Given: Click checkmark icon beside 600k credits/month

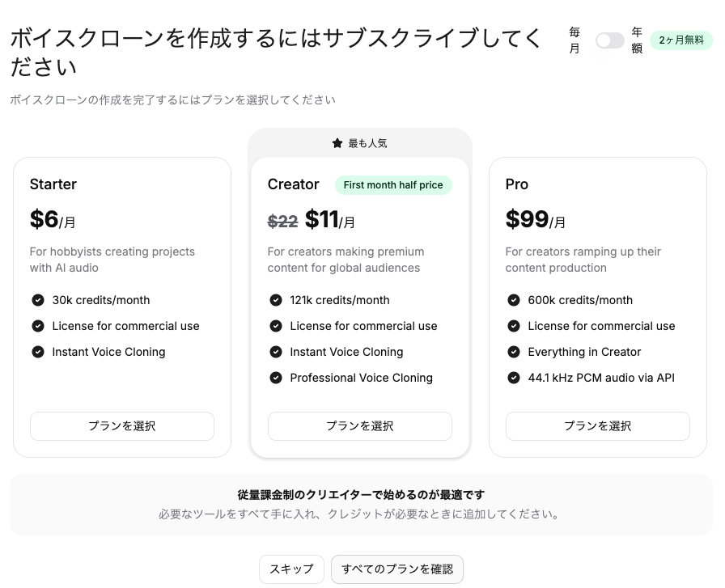Looking at the screenshot, I should [x=513, y=300].
